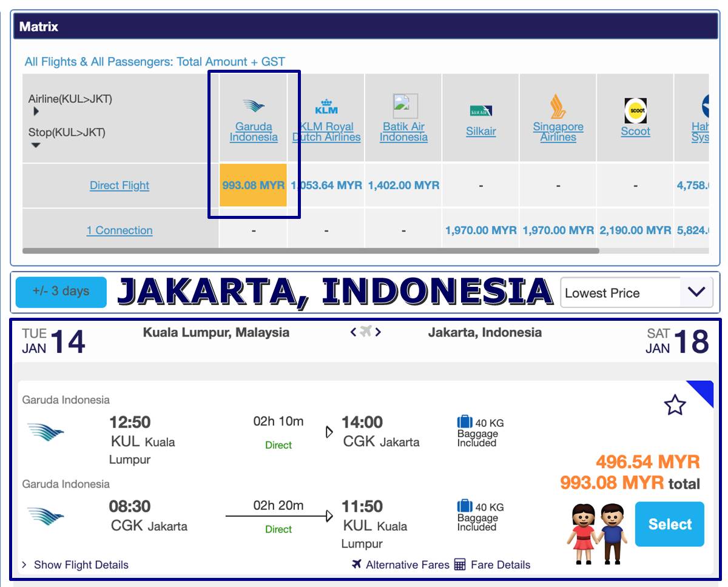Select 993.08 MYR Garuda direct fare
Image resolution: width=728 pixels, height=587 pixels.
click(253, 185)
